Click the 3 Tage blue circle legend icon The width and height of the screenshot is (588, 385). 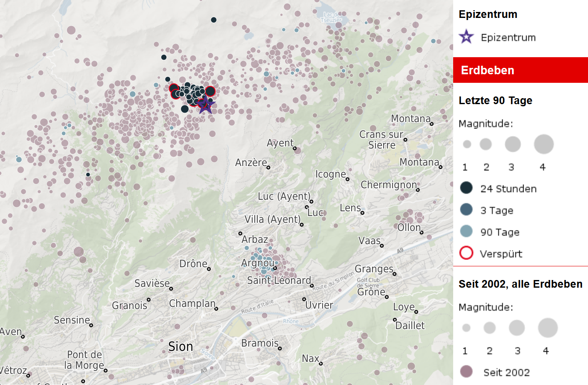(x=466, y=210)
